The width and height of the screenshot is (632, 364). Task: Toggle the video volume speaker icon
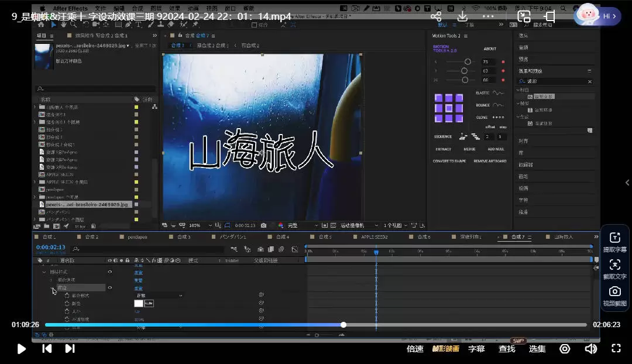(590, 349)
